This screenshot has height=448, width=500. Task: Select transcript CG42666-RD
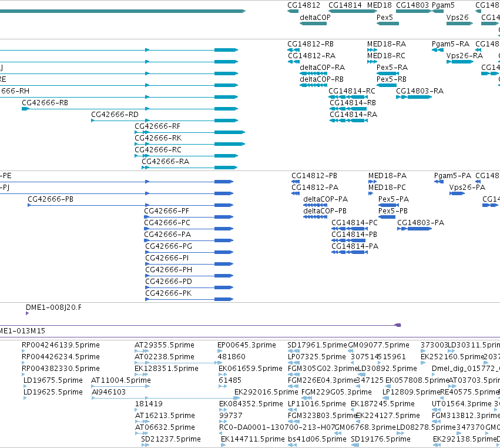pos(115,115)
